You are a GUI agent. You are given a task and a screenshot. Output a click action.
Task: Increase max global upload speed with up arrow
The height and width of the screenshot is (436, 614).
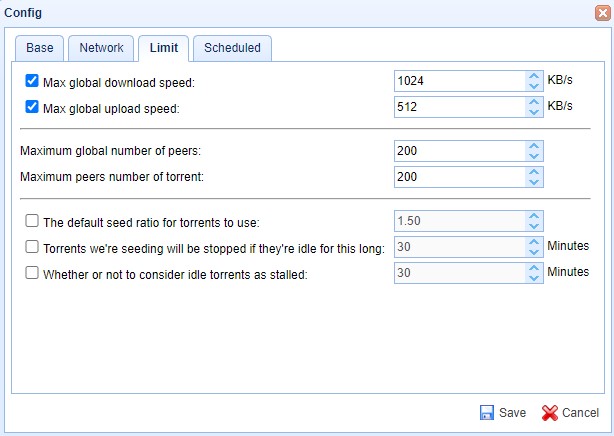534,102
